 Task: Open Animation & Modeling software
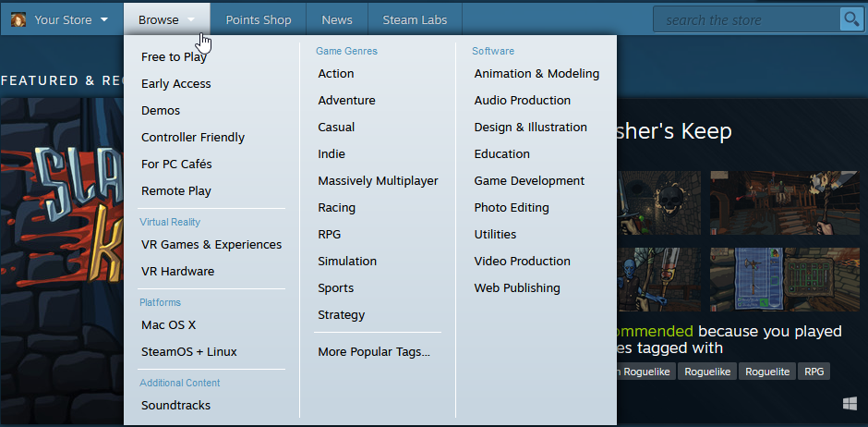536,74
